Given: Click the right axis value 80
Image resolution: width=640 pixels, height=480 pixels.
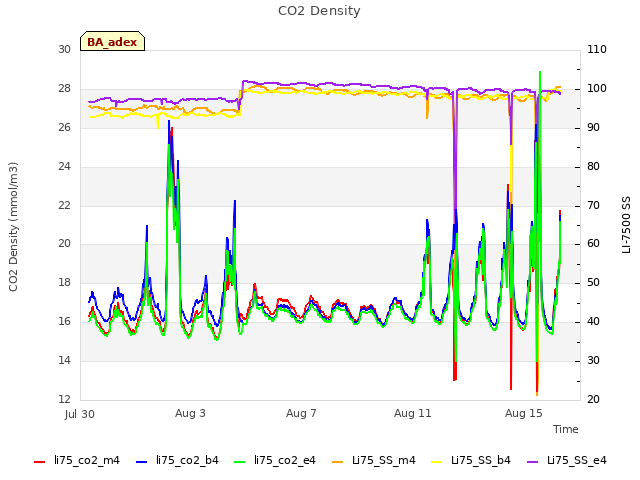Looking at the screenshot, I should pos(593,166).
